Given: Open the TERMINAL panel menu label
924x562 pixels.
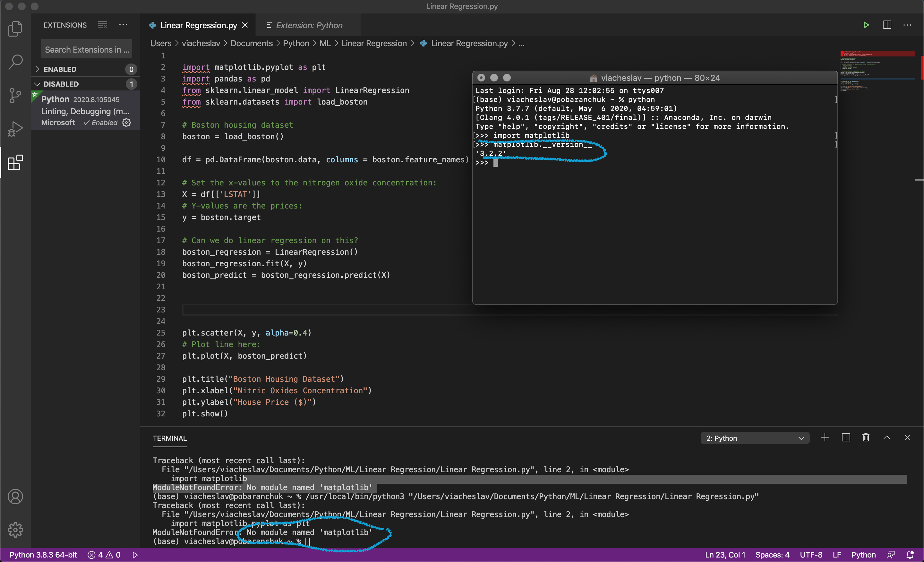Looking at the screenshot, I should coord(169,438).
